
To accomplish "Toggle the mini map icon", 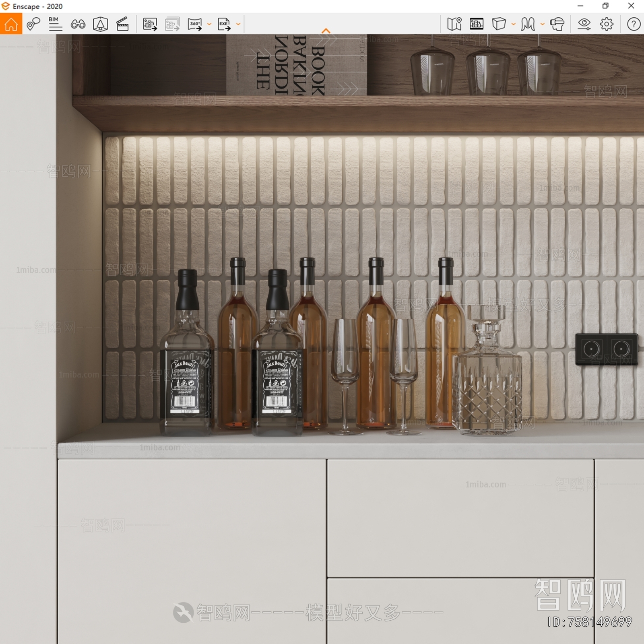I will (x=454, y=24).
